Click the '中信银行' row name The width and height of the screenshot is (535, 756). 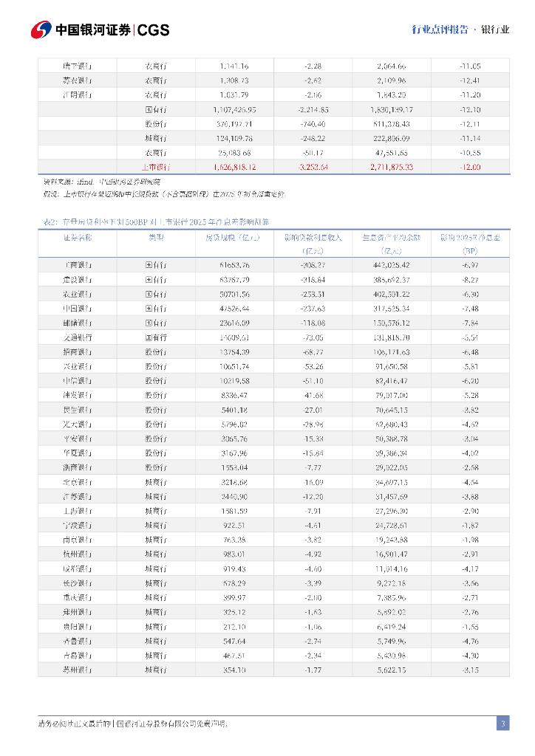(77, 381)
